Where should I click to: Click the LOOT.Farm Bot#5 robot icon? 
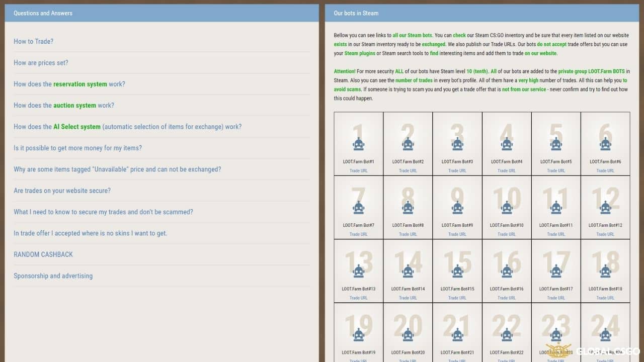tap(555, 144)
